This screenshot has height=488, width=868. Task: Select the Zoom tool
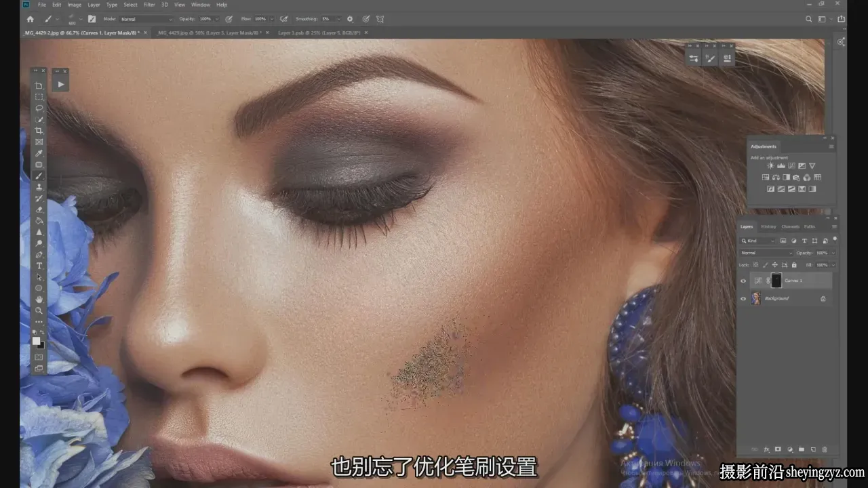tap(39, 310)
